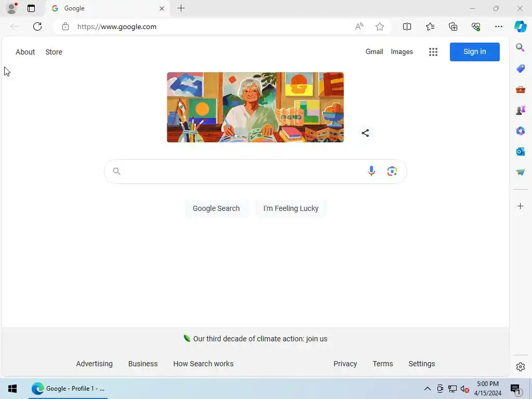
Task: Open sidebar Search icon
Action: pos(520,47)
